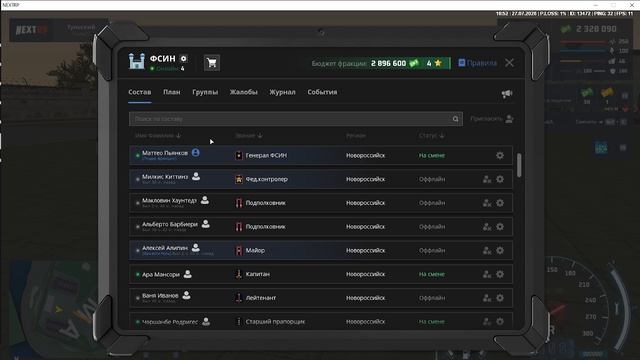Viewport: 640px width, 360px height.
Task: Open settings gear for Ара Мансори
Action: tap(500, 274)
